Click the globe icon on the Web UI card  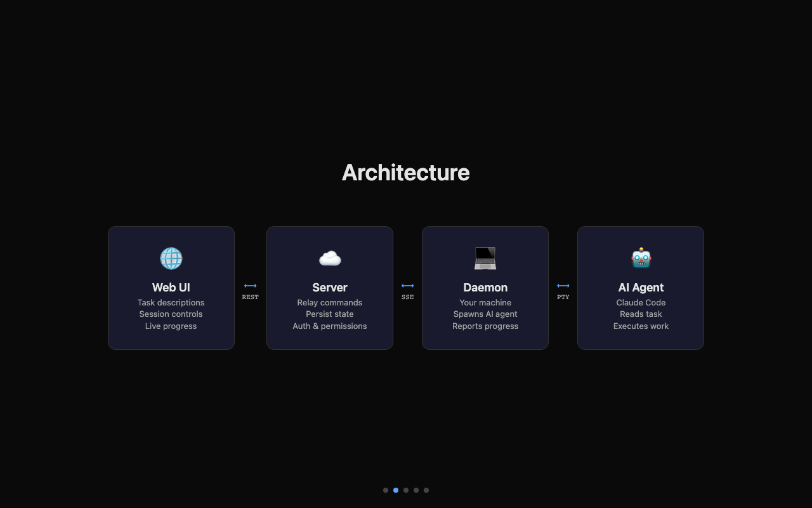click(x=171, y=258)
